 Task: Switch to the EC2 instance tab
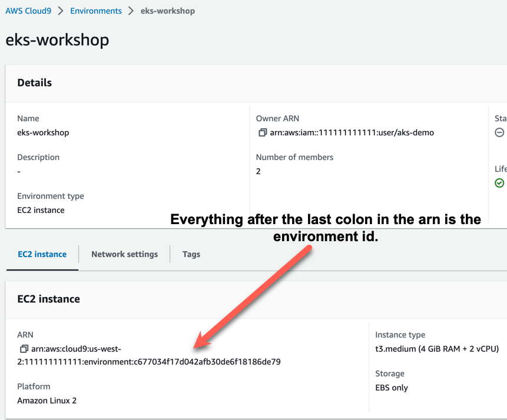click(x=42, y=254)
